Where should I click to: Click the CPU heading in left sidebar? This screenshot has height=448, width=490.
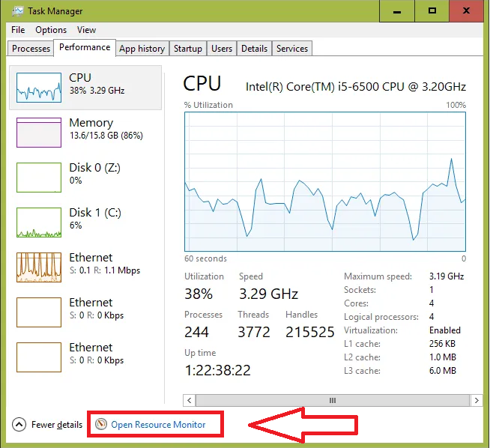pyautogui.click(x=80, y=77)
